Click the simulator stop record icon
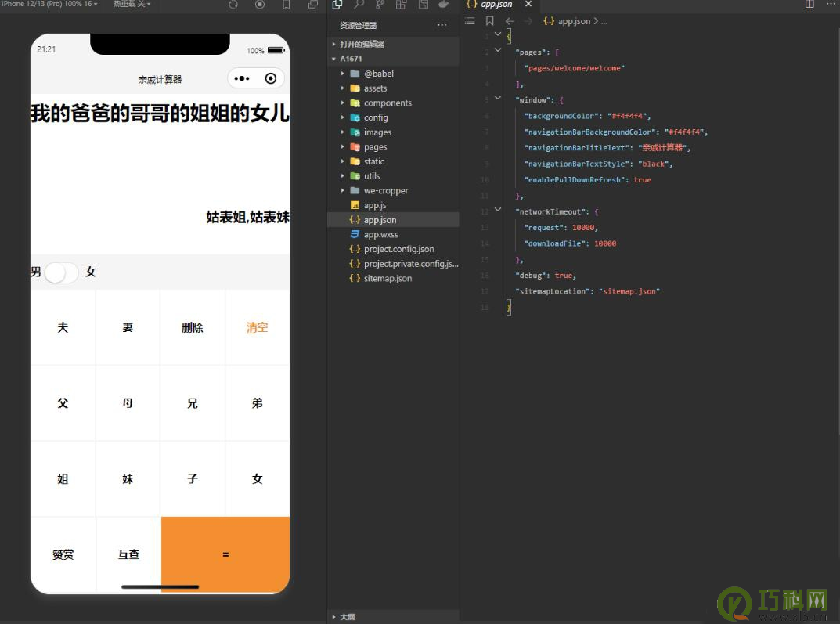 (260, 5)
